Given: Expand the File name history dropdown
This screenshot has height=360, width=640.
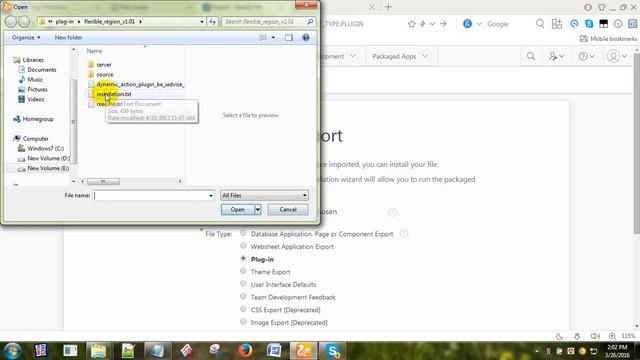Looking at the screenshot, I should pos(211,196).
